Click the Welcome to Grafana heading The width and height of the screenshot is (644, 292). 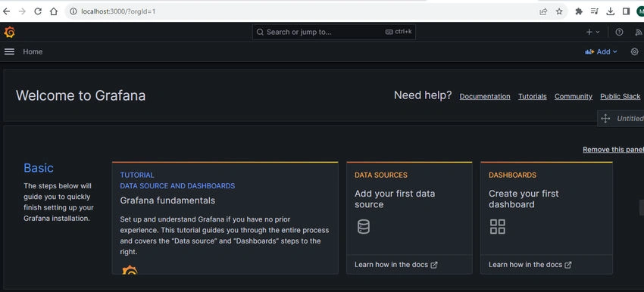coord(80,95)
